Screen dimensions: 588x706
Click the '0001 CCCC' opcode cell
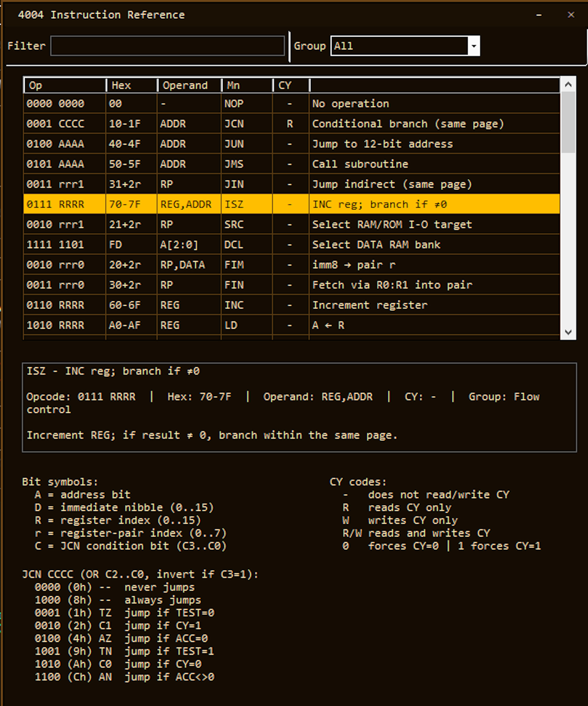(65, 124)
